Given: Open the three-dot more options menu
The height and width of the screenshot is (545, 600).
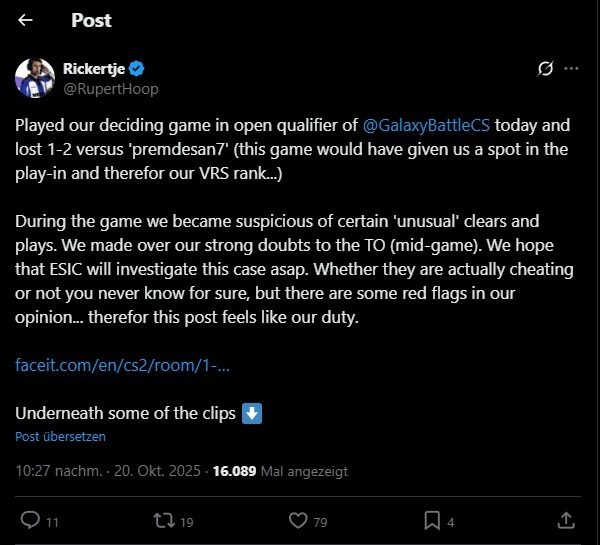Looking at the screenshot, I should 572,70.
